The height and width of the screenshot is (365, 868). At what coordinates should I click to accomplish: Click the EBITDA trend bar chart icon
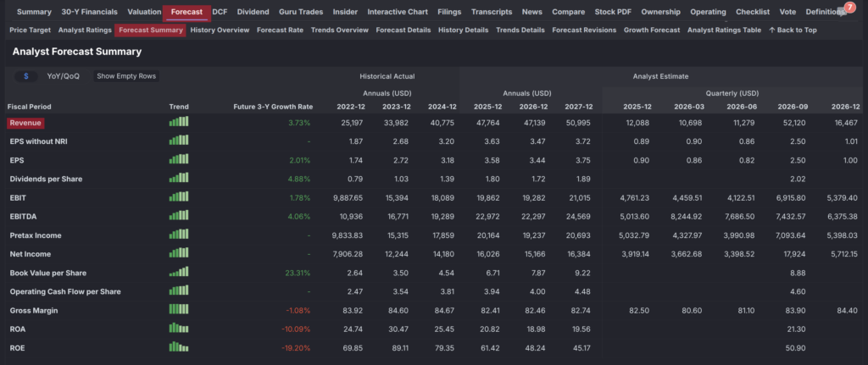179,216
